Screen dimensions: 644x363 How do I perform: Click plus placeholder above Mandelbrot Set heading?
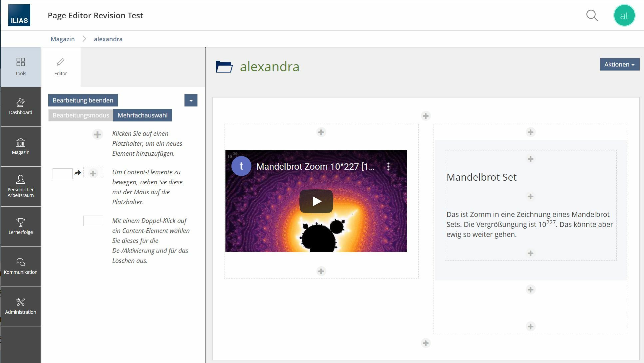coord(530,159)
